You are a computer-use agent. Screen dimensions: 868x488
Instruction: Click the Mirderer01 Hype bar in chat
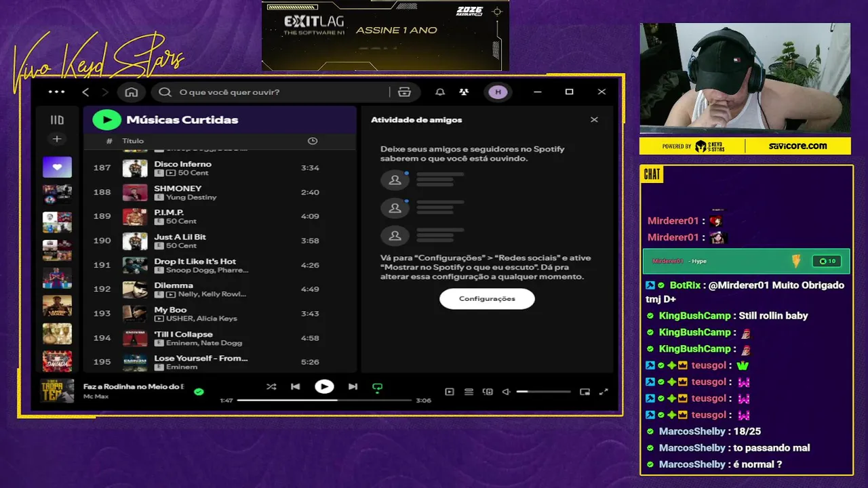click(x=746, y=261)
